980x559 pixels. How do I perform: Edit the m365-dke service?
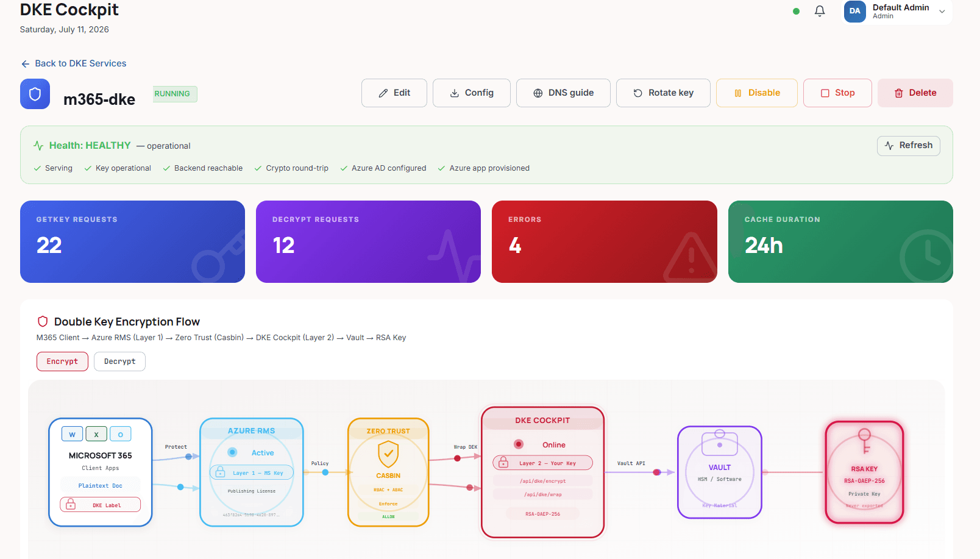pos(394,93)
